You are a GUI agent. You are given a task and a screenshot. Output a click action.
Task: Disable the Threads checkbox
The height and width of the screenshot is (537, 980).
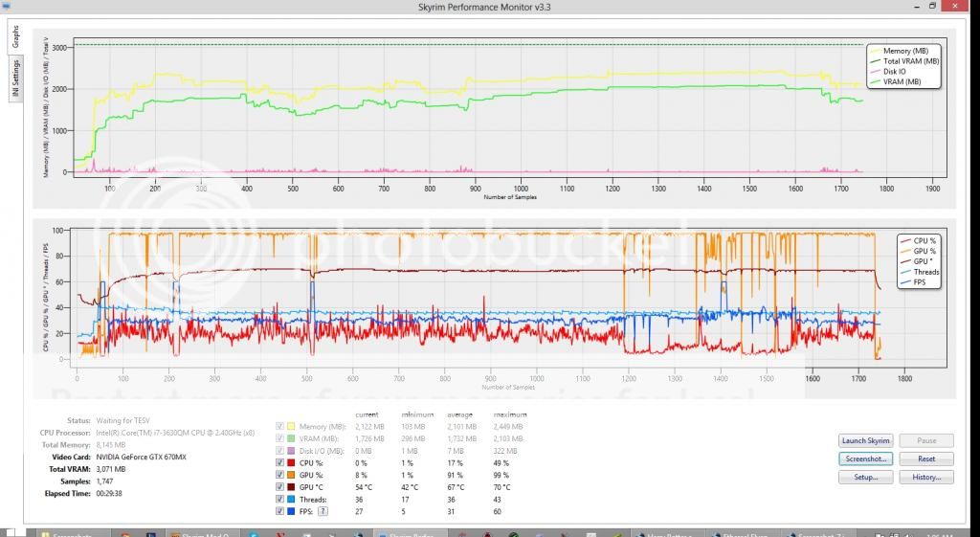click(x=280, y=500)
